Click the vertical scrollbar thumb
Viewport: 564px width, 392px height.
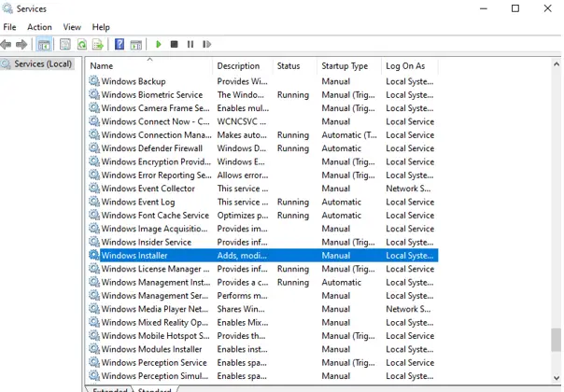557,340
